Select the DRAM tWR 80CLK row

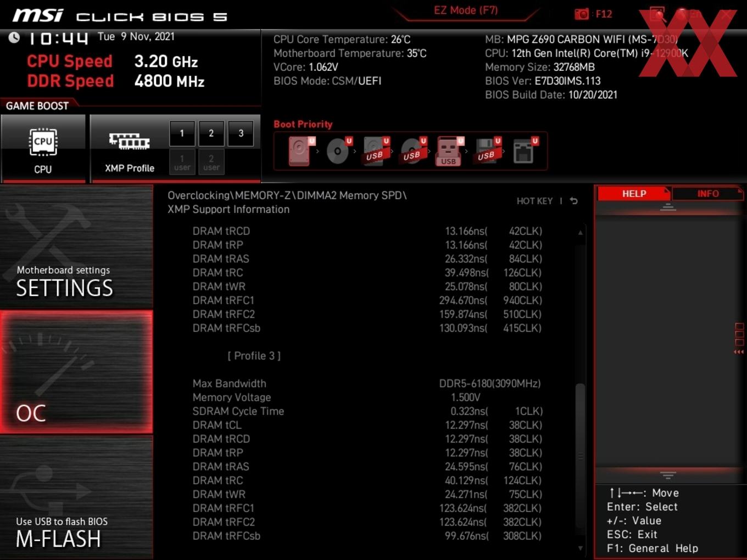coord(367,287)
